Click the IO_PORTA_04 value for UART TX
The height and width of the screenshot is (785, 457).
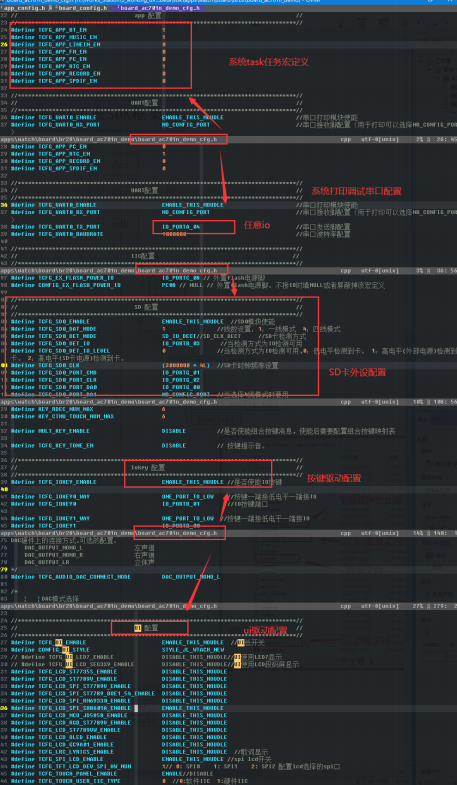[181, 227]
